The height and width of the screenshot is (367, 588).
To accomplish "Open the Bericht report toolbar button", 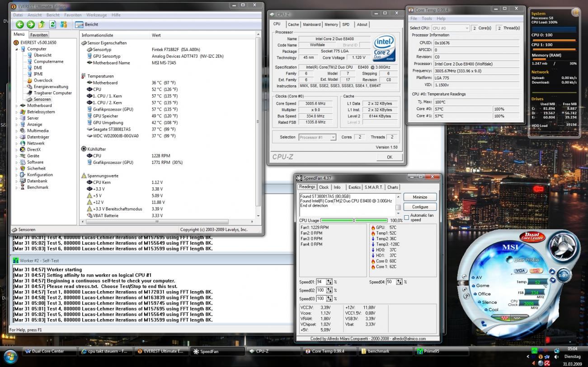I will (x=87, y=24).
